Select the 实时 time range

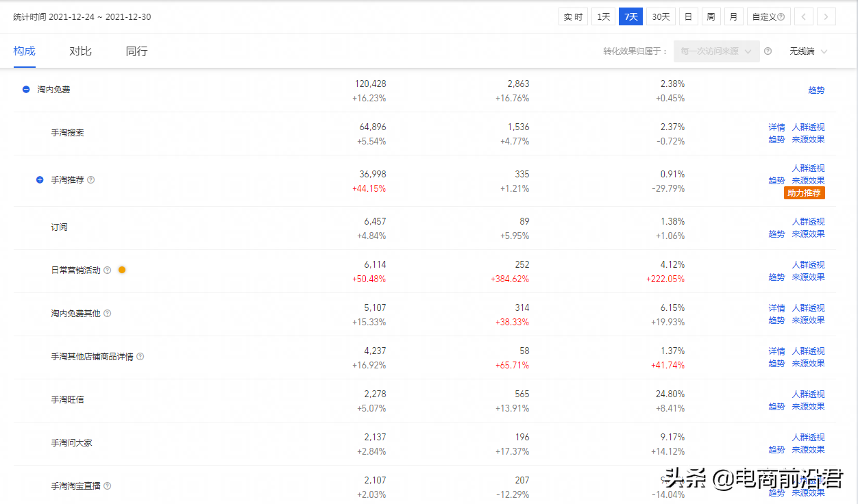point(573,17)
